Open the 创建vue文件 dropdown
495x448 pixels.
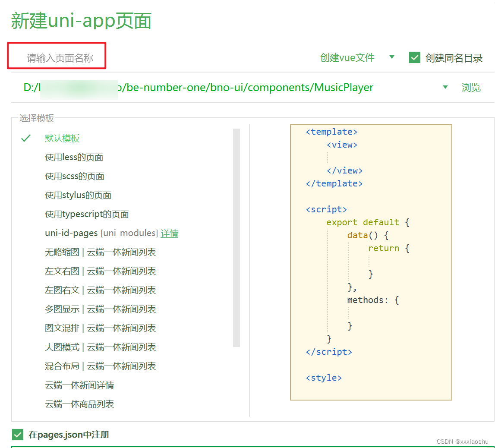click(392, 57)
